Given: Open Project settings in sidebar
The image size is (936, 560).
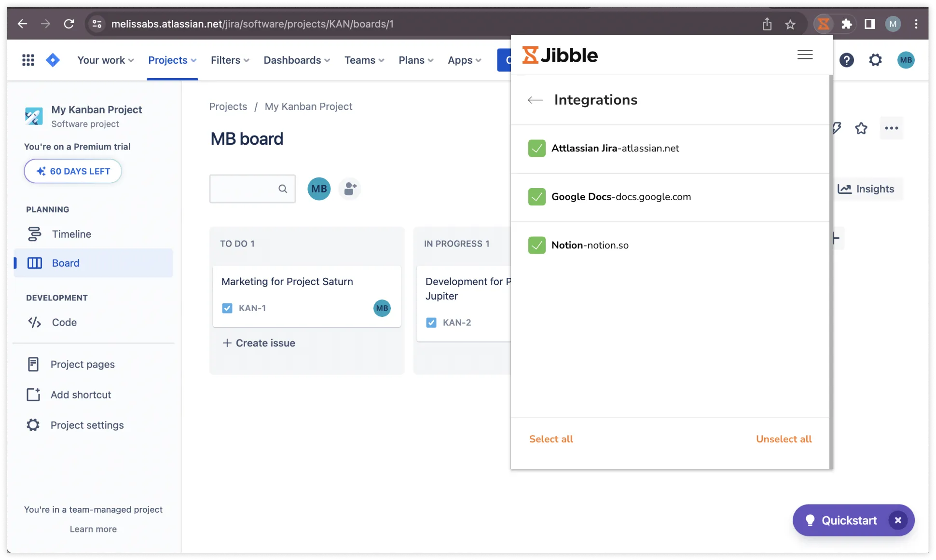Looking at the screenshot, I should point(87,425).
